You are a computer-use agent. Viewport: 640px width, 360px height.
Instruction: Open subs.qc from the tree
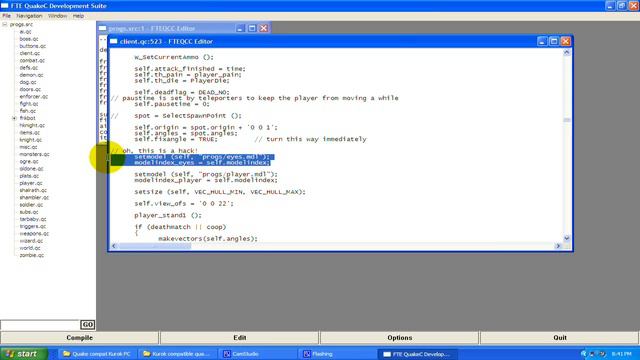(x=29, y=212)
